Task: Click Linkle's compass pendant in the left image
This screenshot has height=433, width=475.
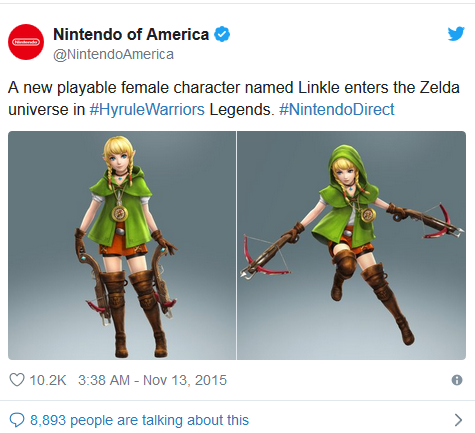Action: [x=119, y=214]
